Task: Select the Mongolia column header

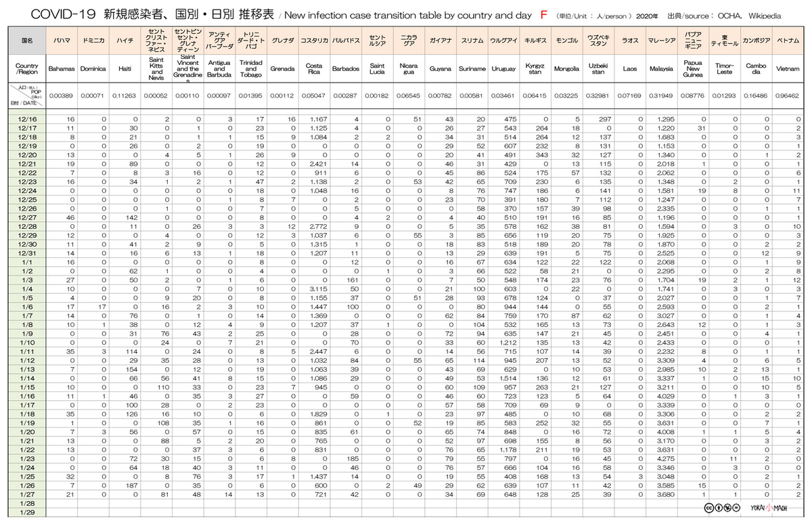Action: 566,69
